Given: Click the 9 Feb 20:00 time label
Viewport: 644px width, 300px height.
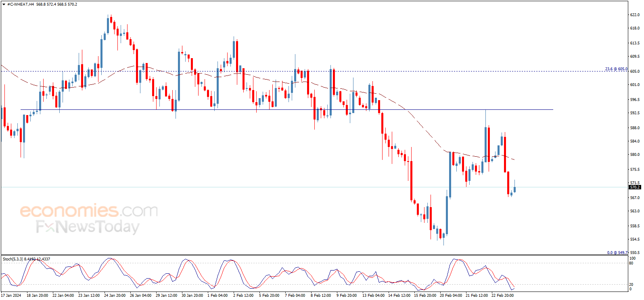Looking at the screenshot, I should coord(347,296).
